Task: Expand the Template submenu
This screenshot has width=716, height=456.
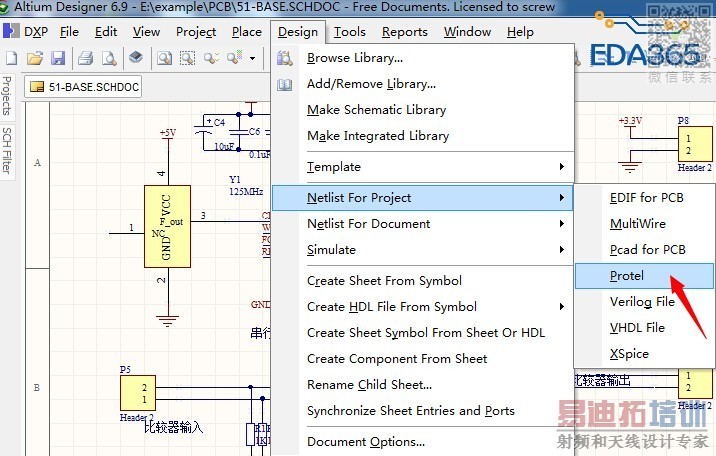Action: tap(422, 167)
